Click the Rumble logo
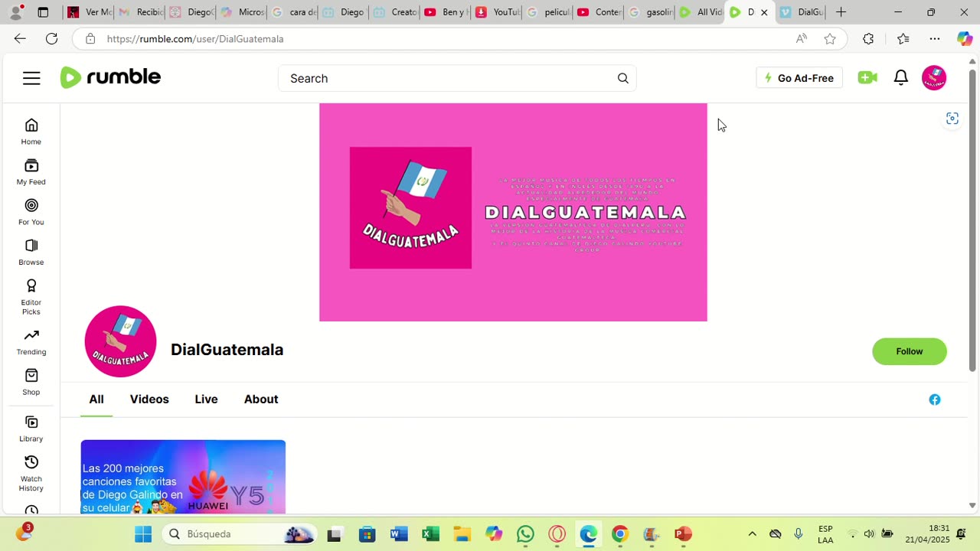Screen dimensions: 980x551 click(x=110, y=77)
